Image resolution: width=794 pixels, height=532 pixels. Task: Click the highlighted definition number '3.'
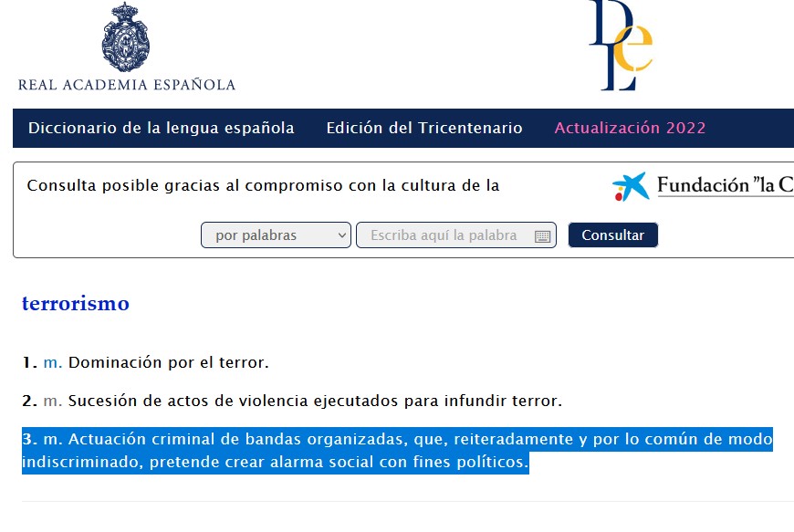point(30,439)
